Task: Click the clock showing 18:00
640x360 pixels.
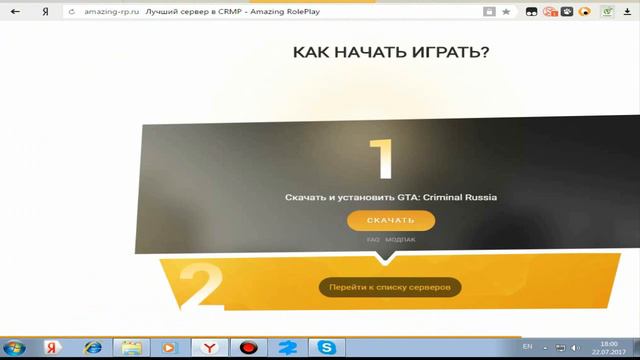Action: pyautogui.click(x=609, y=348)
